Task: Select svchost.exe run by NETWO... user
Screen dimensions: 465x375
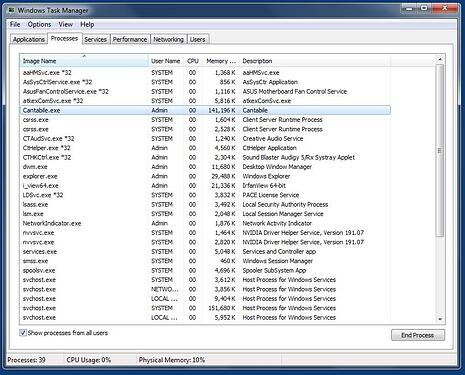Action: [205, 289]
